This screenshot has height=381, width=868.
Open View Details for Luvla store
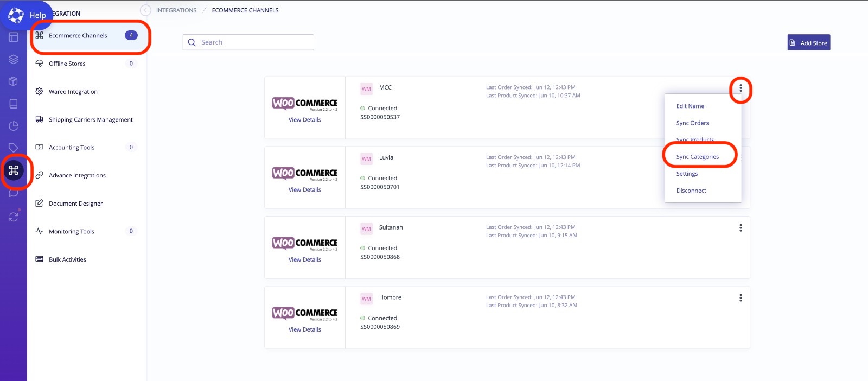pos(304,190)
